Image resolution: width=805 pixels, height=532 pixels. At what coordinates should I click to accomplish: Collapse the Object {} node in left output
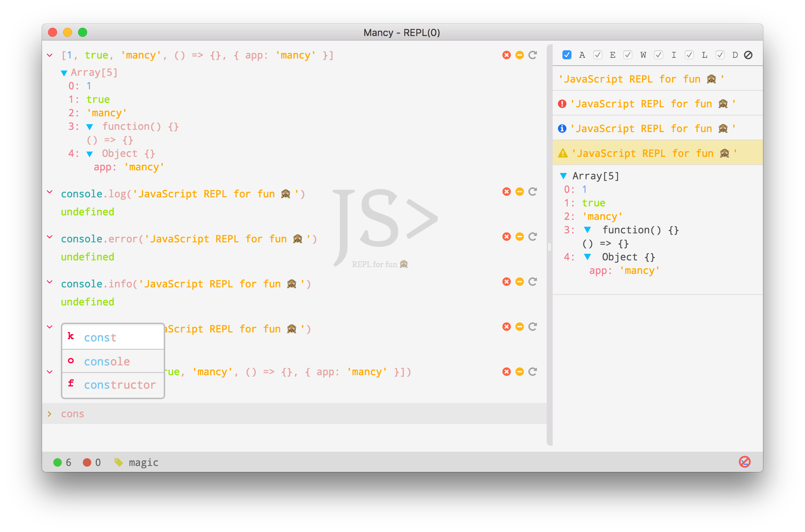click(90, 154)
